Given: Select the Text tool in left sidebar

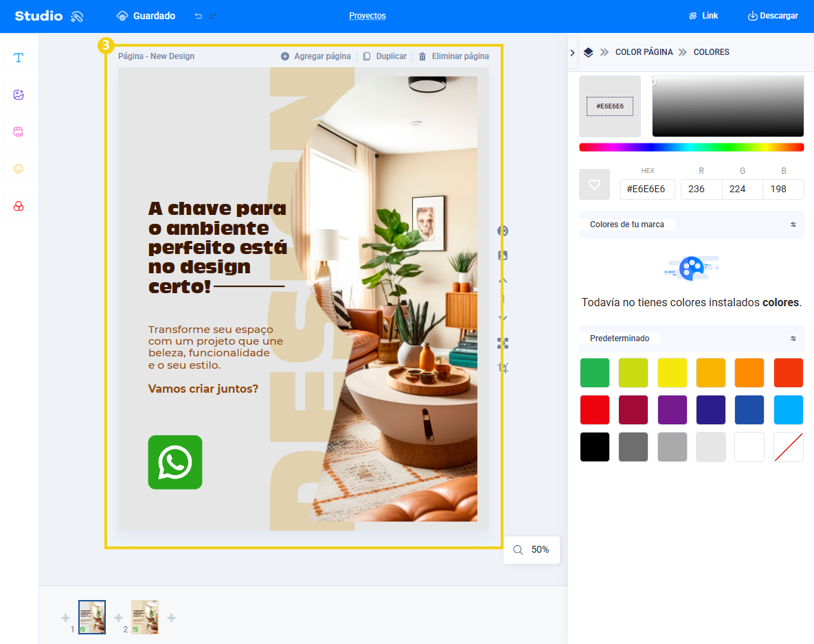Looking at the screenshot, I should (x=19, y=58).
